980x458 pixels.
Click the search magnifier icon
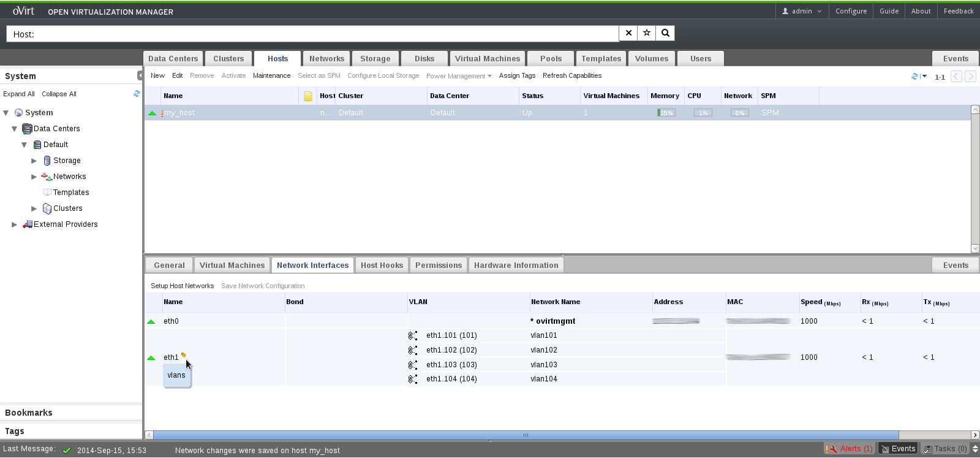pyautogui.click(x=665, y=33)
